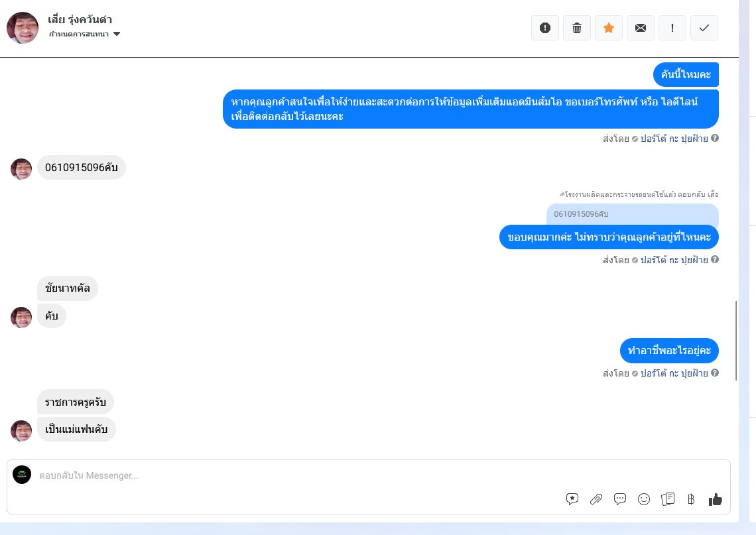
Task: Open emoji picker smiley icon
Action: point(644,499)
